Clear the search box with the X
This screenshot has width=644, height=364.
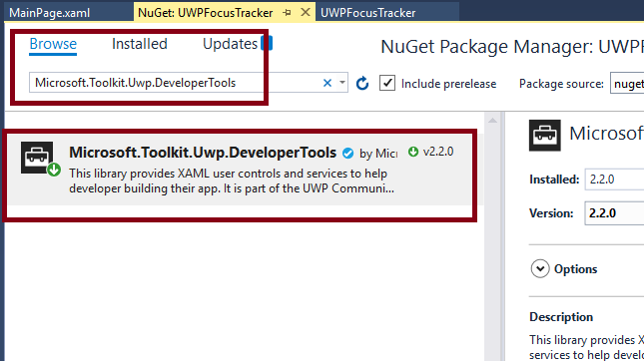tap(327, 83)
